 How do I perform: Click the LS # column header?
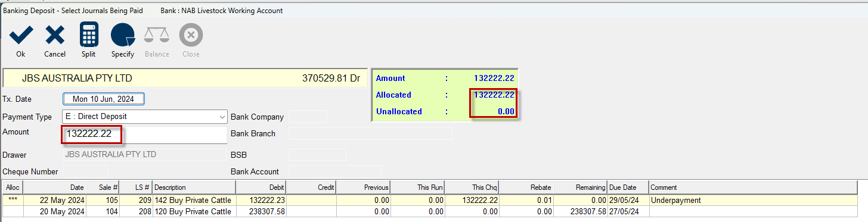(136, 187)
